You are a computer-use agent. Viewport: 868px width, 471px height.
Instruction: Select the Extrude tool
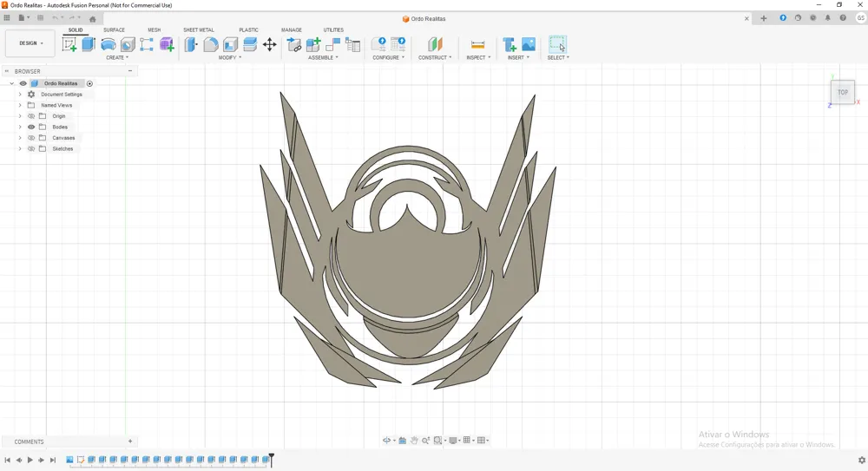click(x=89, y=44)
